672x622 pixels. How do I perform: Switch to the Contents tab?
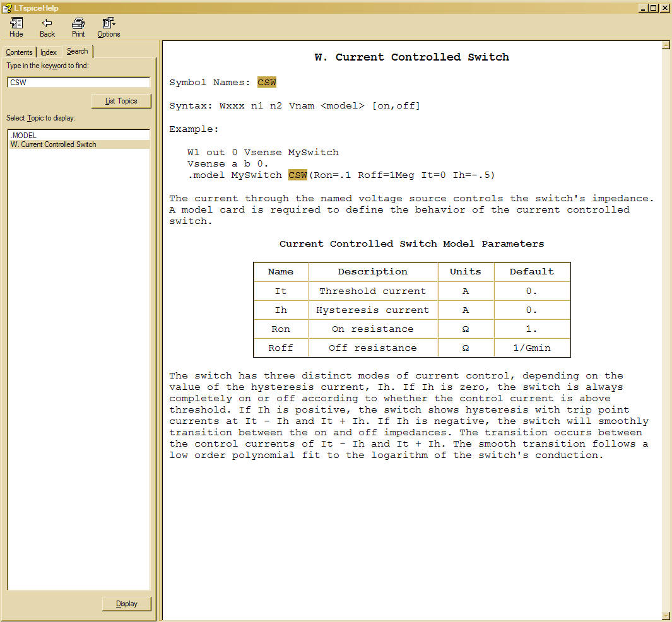[x=19, y=52]
